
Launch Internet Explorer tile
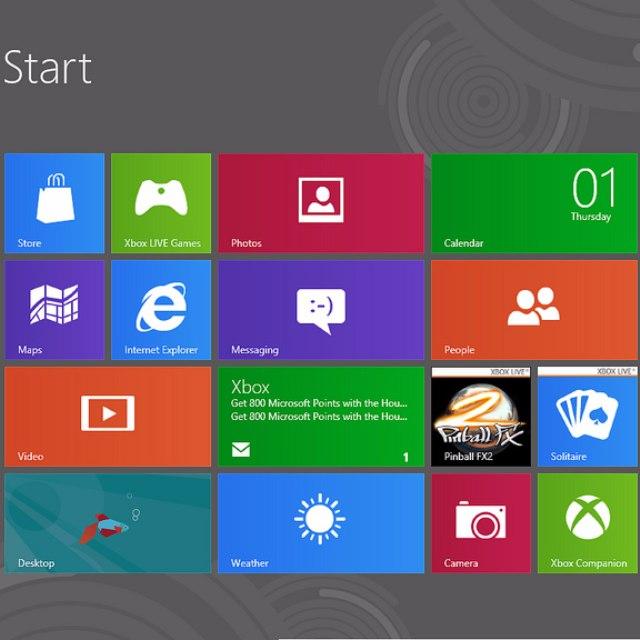pyautogui.click(x=161, y=310)
